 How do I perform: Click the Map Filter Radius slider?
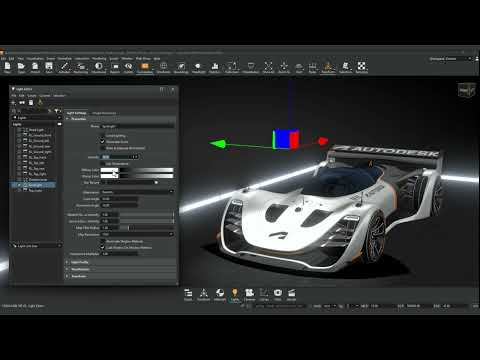[x=147, y=228]
